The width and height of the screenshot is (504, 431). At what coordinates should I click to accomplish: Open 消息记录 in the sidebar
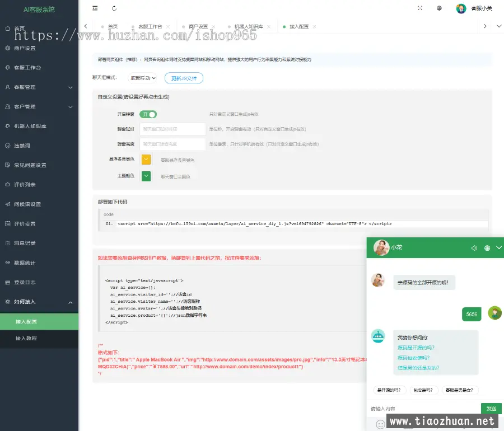click(39, 243)
